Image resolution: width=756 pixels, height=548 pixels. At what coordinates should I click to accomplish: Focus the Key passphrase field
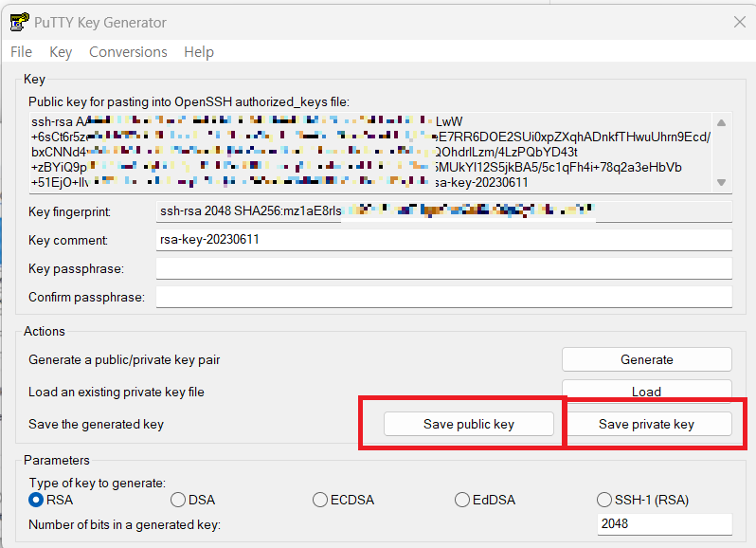pos(444,268)
